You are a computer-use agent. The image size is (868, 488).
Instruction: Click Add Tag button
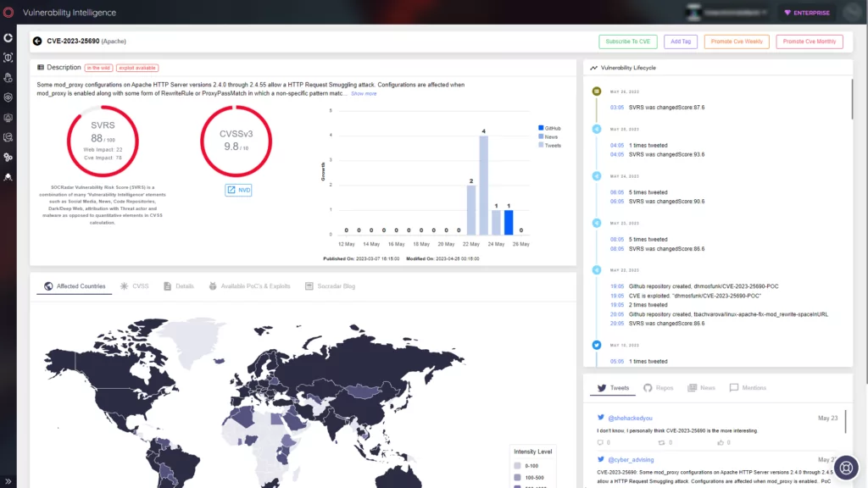681,42
